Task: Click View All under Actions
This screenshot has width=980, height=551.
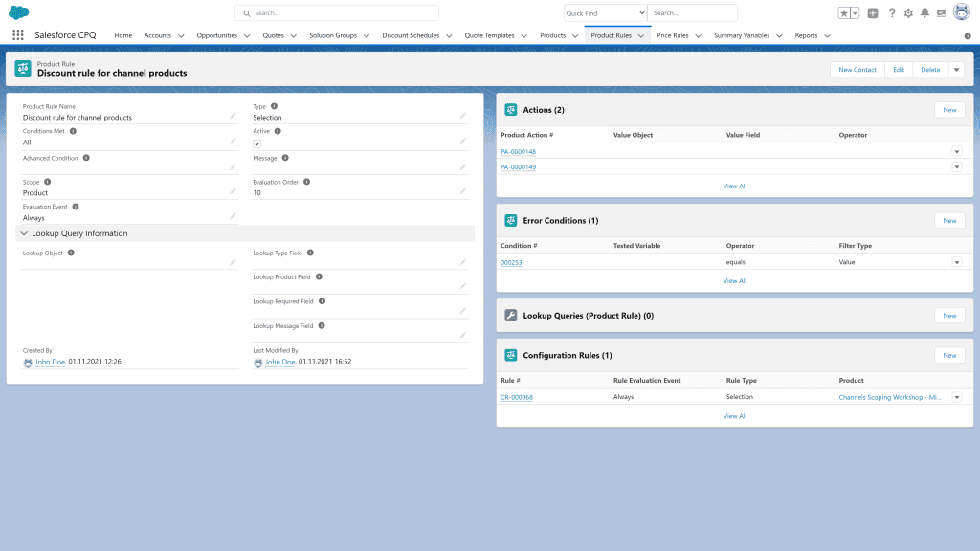Action: [x=735, y=187]
